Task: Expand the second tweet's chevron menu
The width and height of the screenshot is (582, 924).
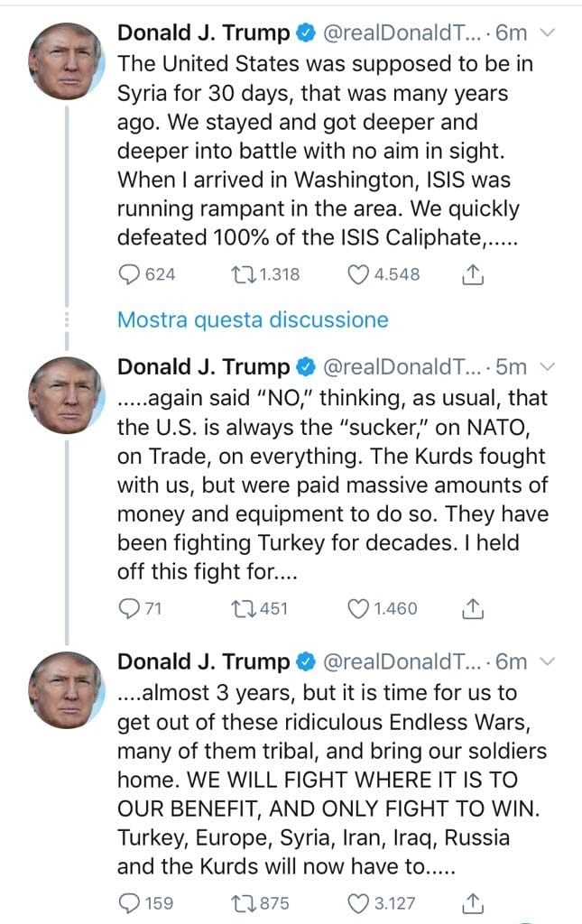Action: click(547, 366)
